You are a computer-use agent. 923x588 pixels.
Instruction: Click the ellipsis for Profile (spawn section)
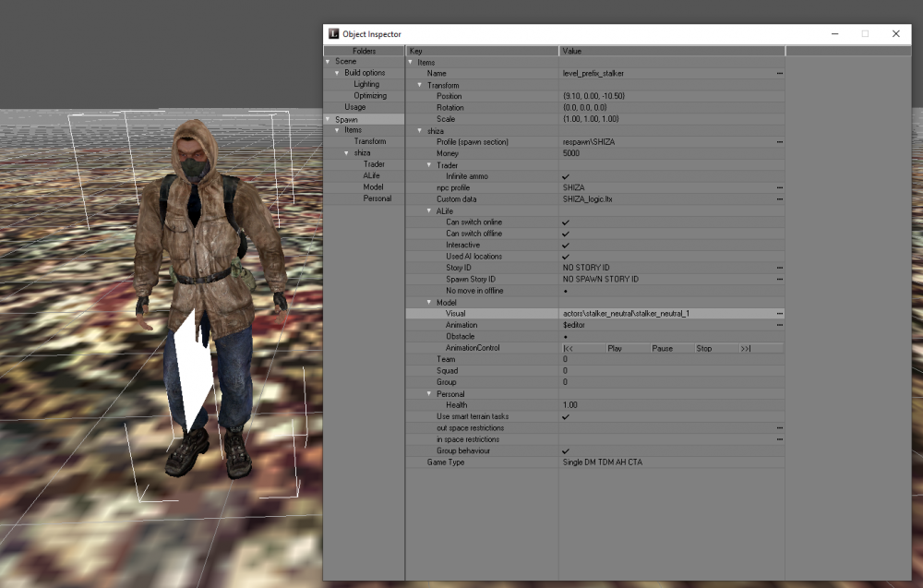pos(779,142)
